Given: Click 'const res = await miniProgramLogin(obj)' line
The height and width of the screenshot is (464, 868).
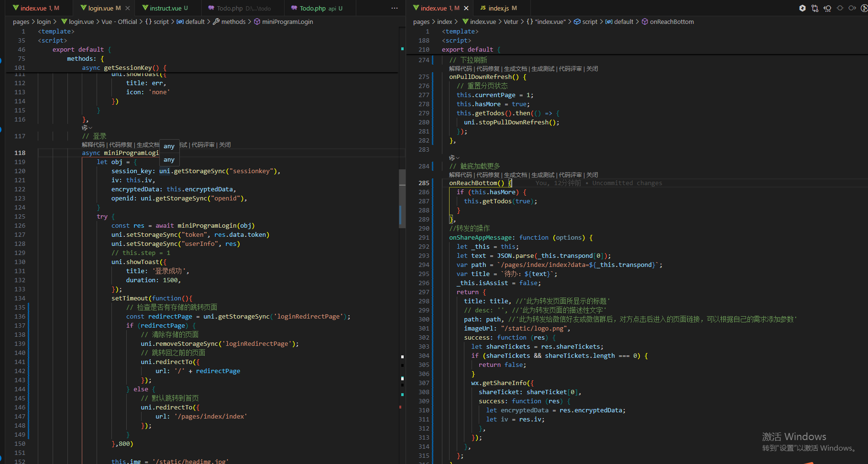Looking at the screenshot, I should click(183, 226).
